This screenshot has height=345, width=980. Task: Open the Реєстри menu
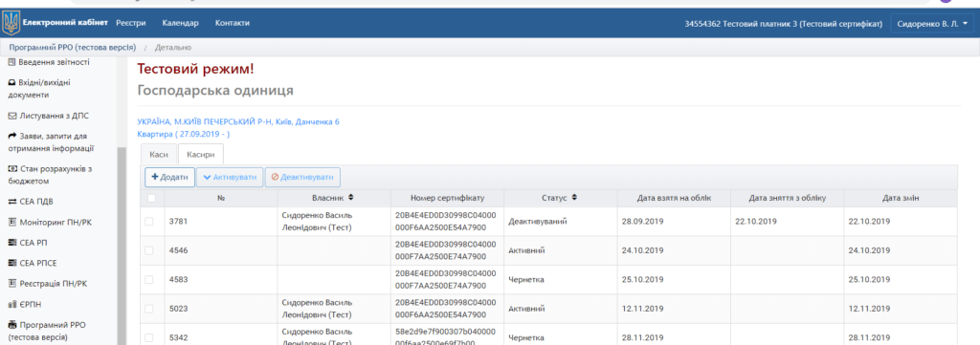point(131,23)
